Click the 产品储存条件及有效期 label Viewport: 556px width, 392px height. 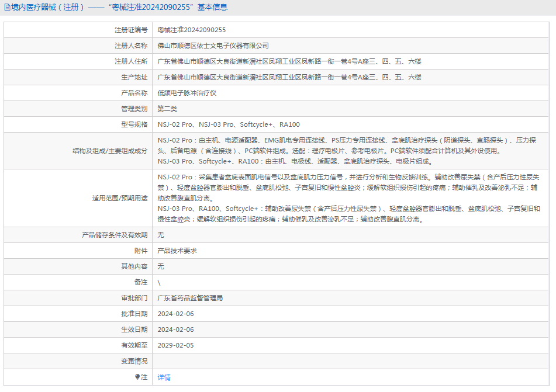pos(115,235)
